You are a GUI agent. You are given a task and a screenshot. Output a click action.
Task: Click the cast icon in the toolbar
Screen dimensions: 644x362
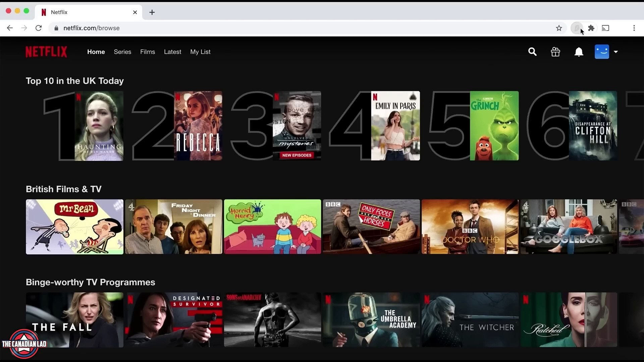[605, 28]
